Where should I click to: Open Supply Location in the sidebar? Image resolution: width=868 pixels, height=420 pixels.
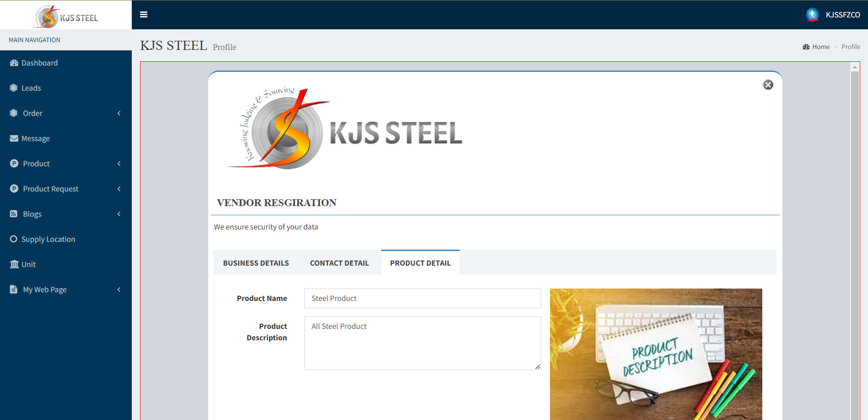coord(66,239)
